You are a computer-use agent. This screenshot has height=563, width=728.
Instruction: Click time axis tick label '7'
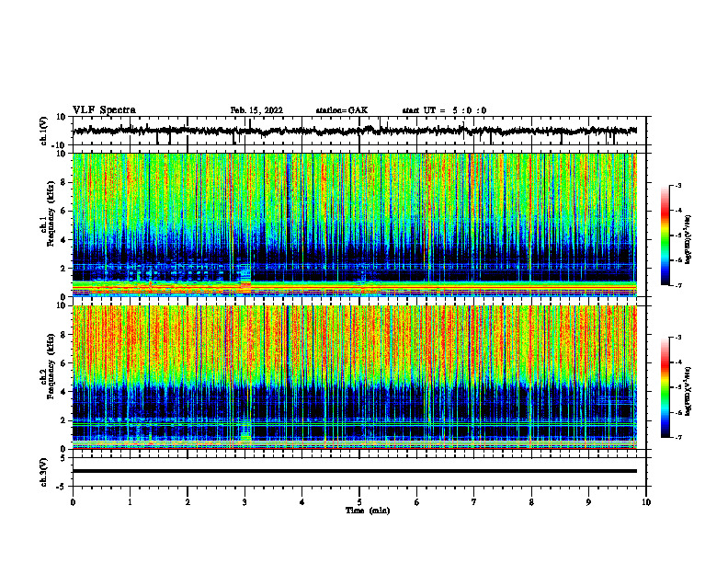474,502
